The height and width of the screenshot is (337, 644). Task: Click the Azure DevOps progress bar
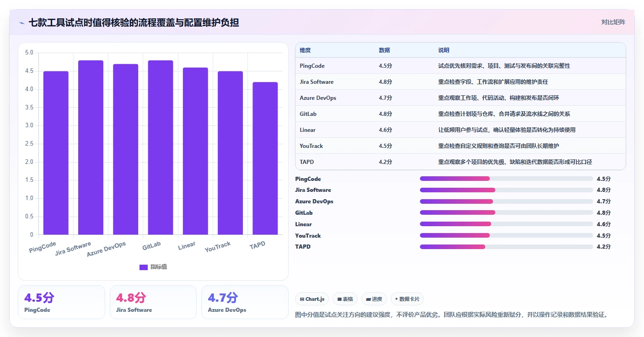point(506,201)
